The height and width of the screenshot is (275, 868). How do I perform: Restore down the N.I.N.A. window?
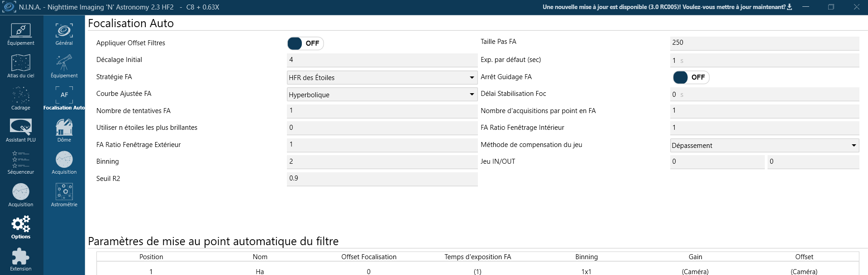point(831,7)
